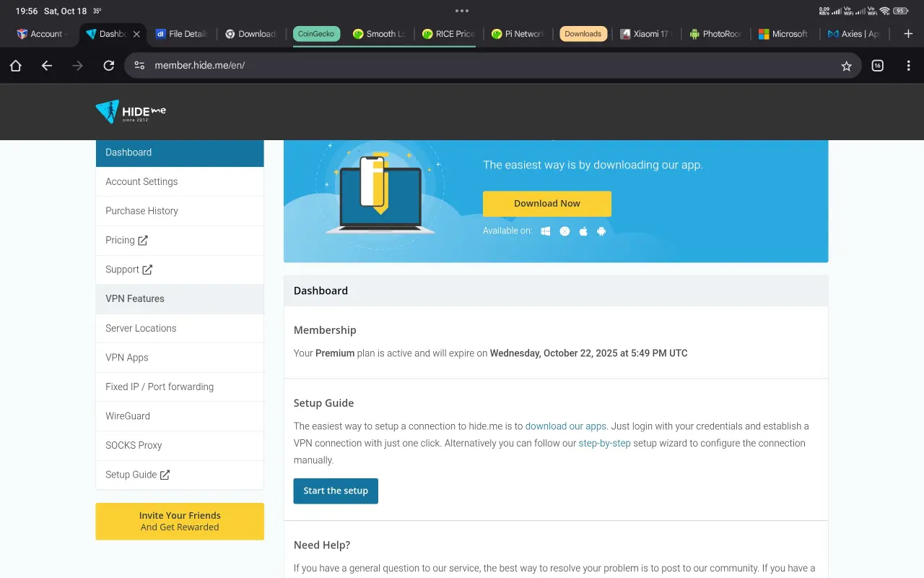Viewport: 924px width, 578px height.
Task: Open the browser three-dot menu
Action: coord(909,66)
